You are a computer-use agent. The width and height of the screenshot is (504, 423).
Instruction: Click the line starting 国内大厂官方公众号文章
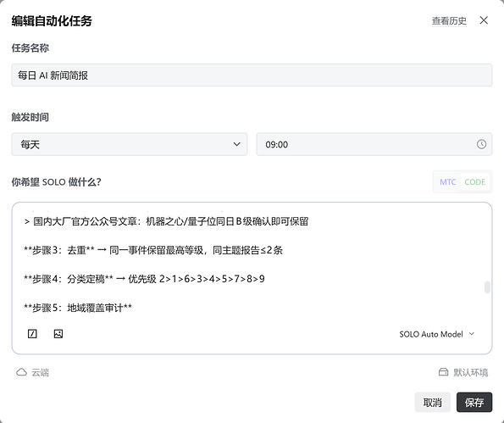(x=166, y=221)
